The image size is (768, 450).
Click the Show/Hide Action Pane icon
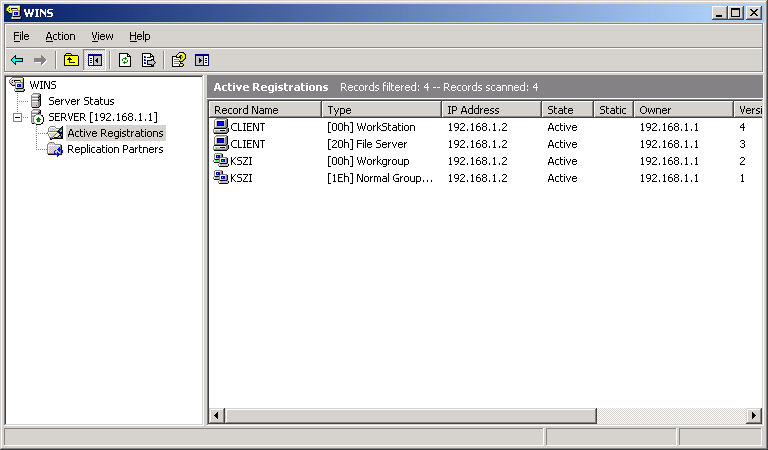point(202,60)
